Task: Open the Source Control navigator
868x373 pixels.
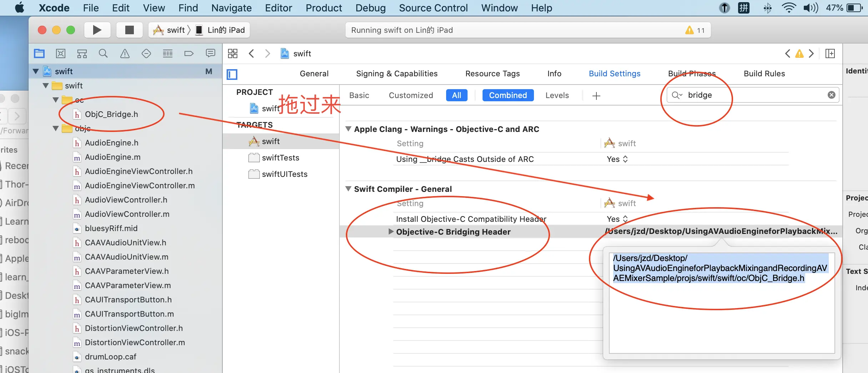Action: [61, 53]
